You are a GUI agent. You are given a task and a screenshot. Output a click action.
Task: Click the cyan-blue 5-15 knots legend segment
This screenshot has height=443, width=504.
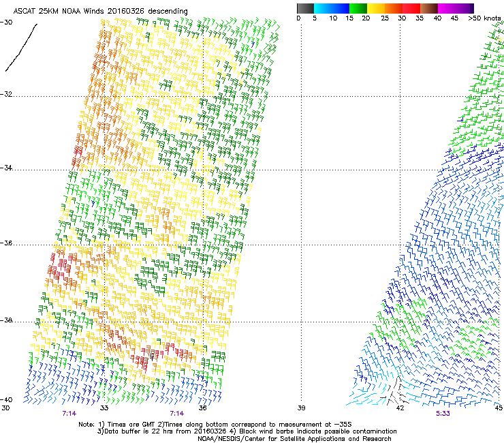(332, 8)
